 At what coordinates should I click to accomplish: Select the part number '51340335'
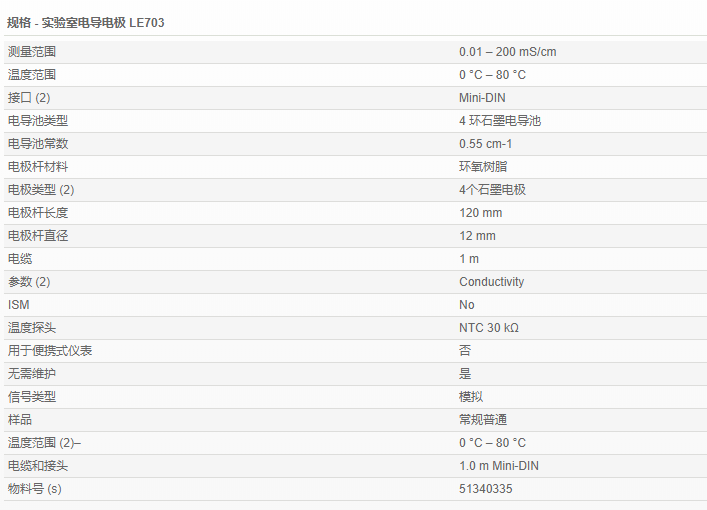[486, 489]
